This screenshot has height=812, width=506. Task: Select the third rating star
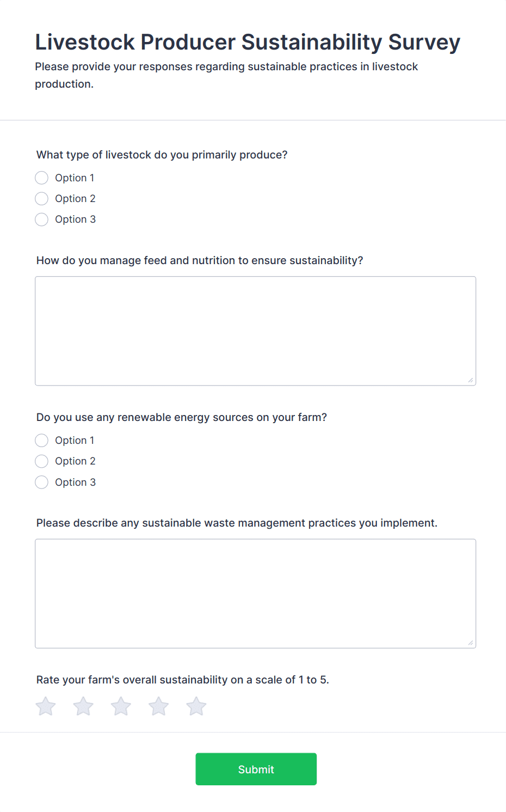coord(121,706)
